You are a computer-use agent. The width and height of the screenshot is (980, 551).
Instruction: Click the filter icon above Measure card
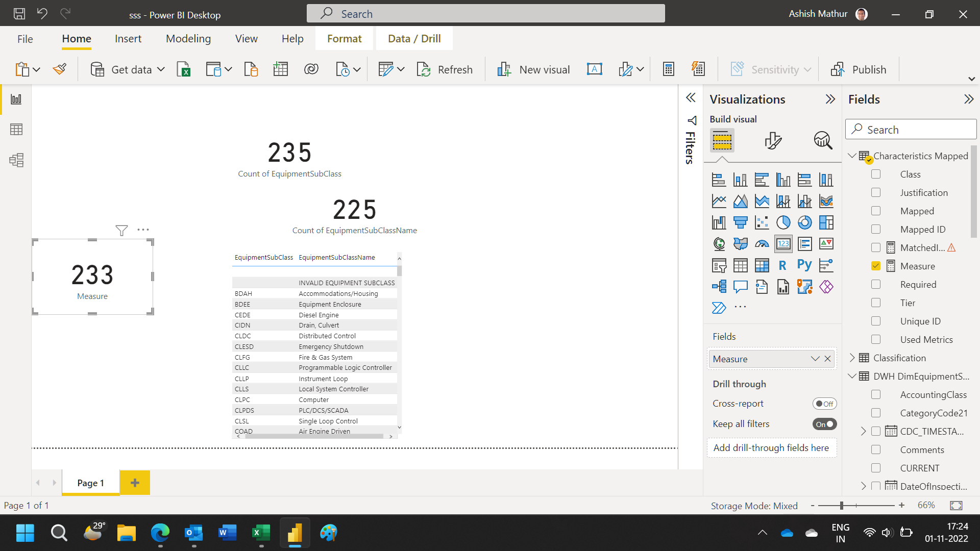tap(121, 231)
